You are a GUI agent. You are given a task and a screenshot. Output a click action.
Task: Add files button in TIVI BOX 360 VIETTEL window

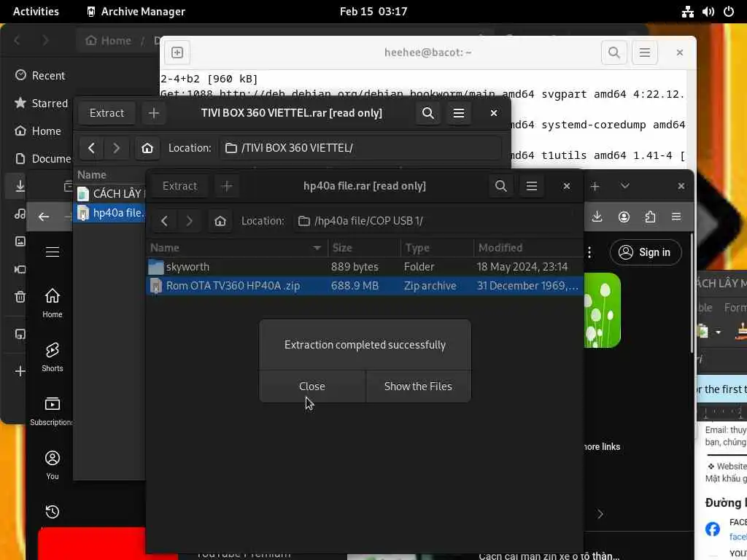click(154, 113)
